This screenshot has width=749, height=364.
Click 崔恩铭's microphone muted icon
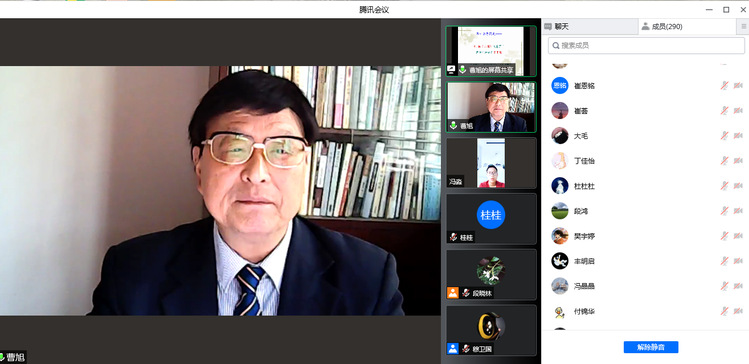coord(725,86)
